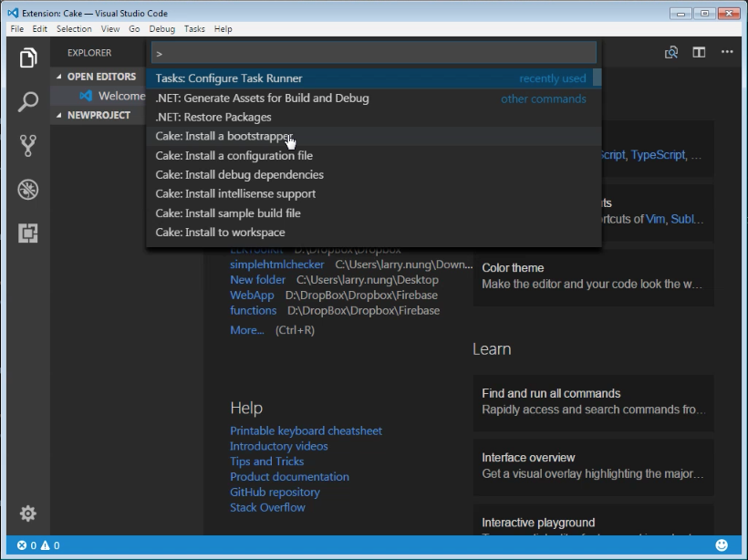Open the Color theme card
Viewport: 748px width, 560px height.
coord(594,276)
